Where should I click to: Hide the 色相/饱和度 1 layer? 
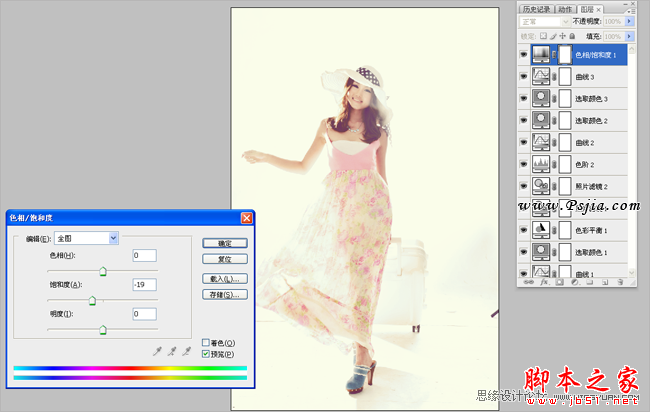click(x=524, y=54)
